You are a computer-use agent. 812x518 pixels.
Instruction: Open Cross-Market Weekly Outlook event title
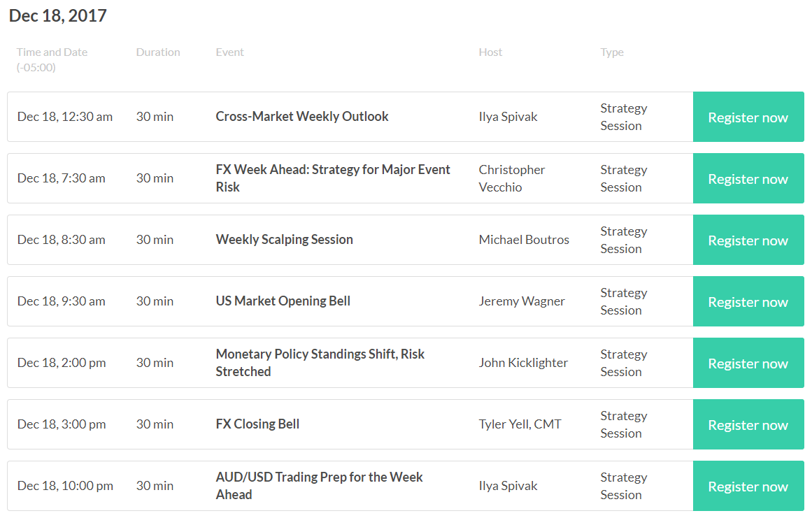302,117
